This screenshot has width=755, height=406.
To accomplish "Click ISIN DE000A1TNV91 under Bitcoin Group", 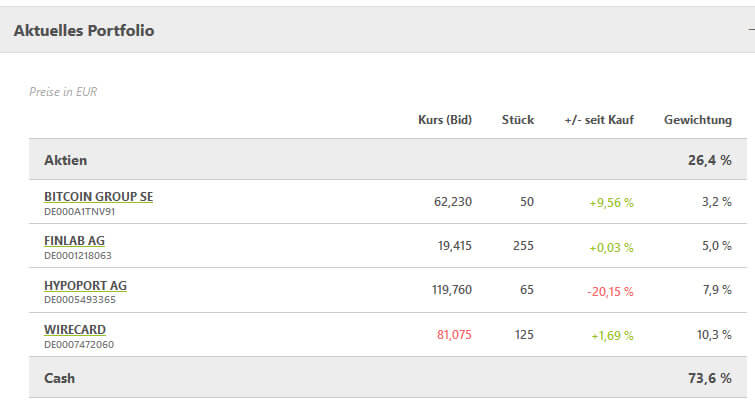I will click(x=79, y=212).
